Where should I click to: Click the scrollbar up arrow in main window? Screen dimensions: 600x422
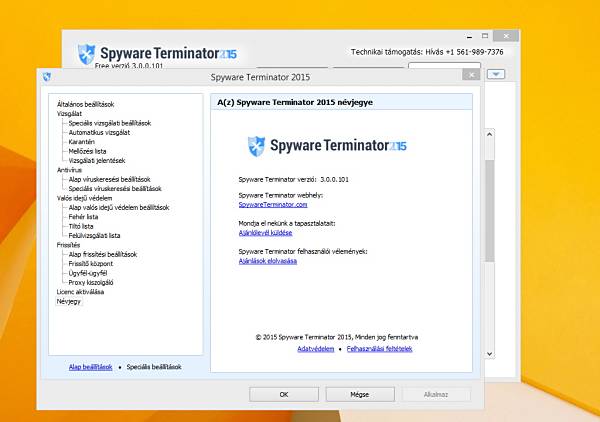[x=489, y=134]
